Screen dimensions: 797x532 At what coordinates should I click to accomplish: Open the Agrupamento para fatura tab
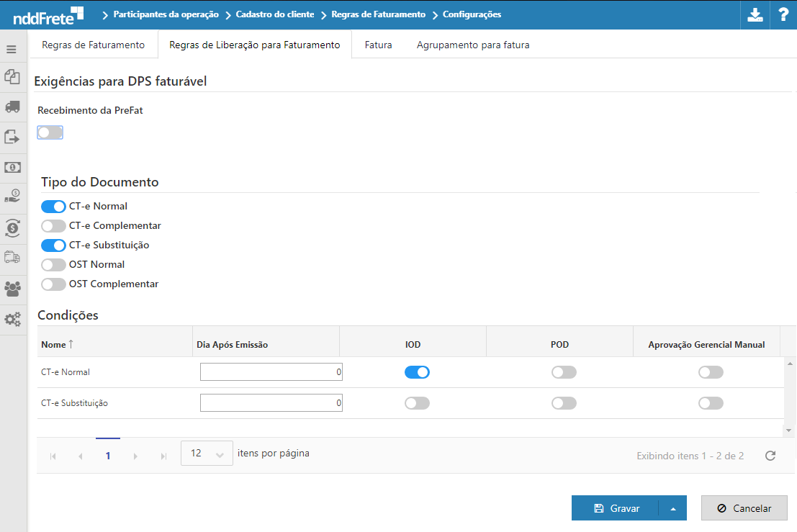(x=473, y=45)
